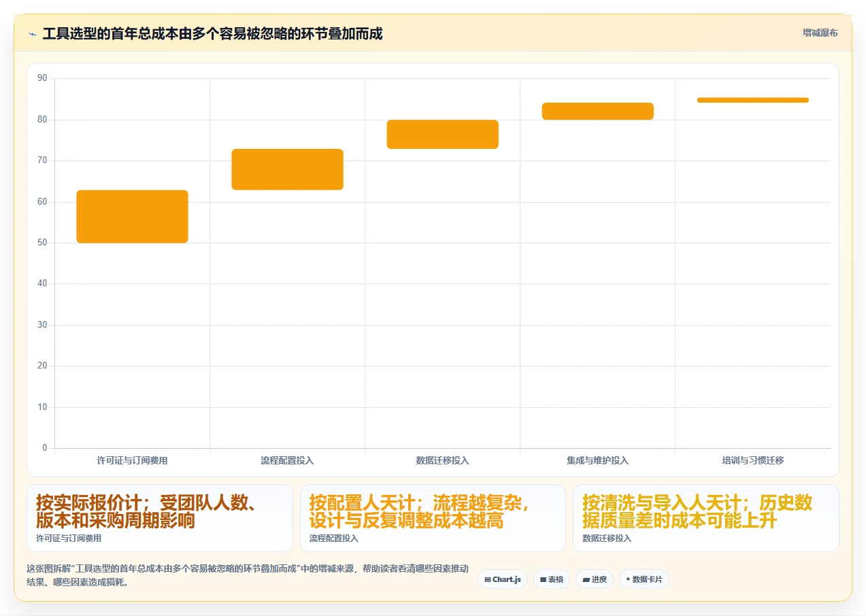Screen dimensions: 866x616
Task: Open the card starting 按实际报价计
Action: (160, 518)
